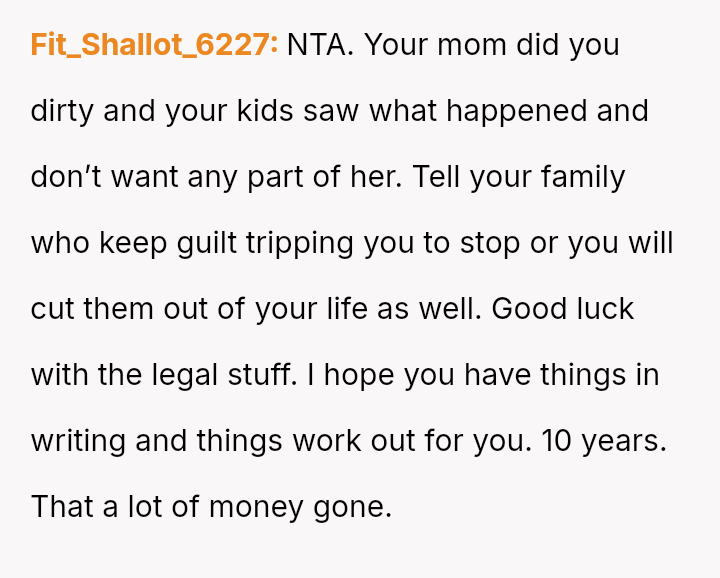Click the words "I hope you have things in"
The image size is (720, 578).
tap(484, 375)
